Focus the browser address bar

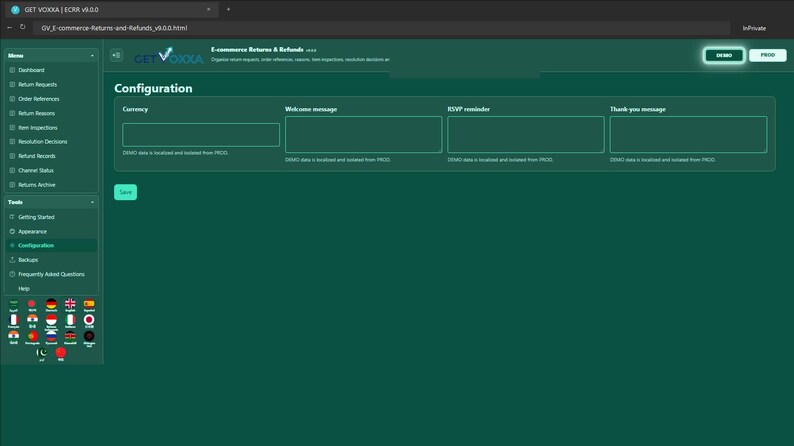382,28
